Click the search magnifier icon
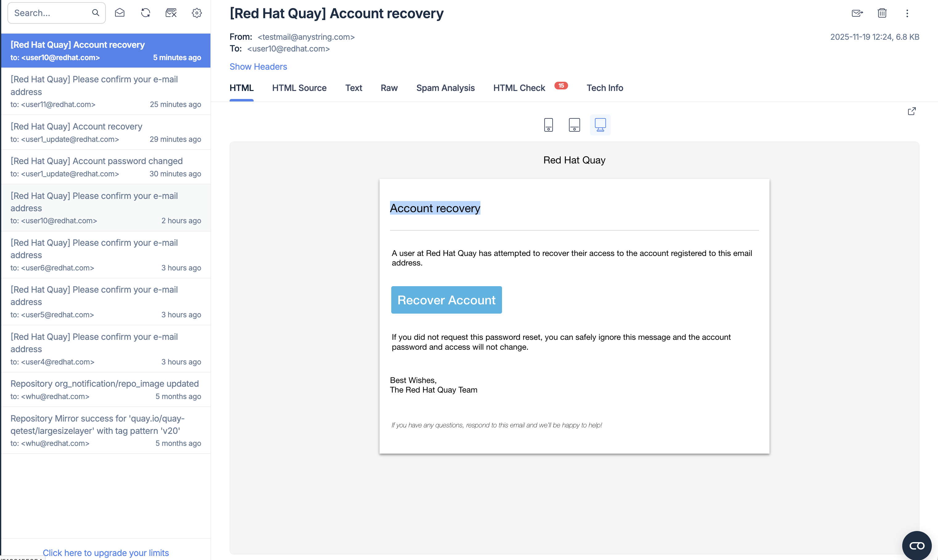938x560 pixels. point(96,13)
